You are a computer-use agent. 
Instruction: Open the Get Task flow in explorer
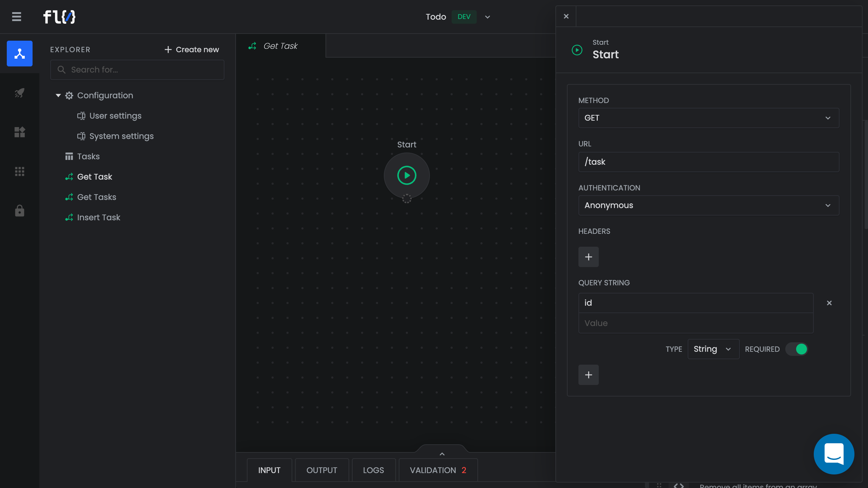[x=95, y=177]
